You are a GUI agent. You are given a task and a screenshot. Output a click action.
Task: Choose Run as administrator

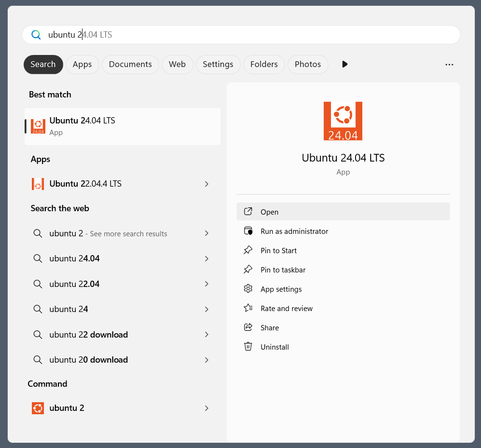click(x=343, y=231)
